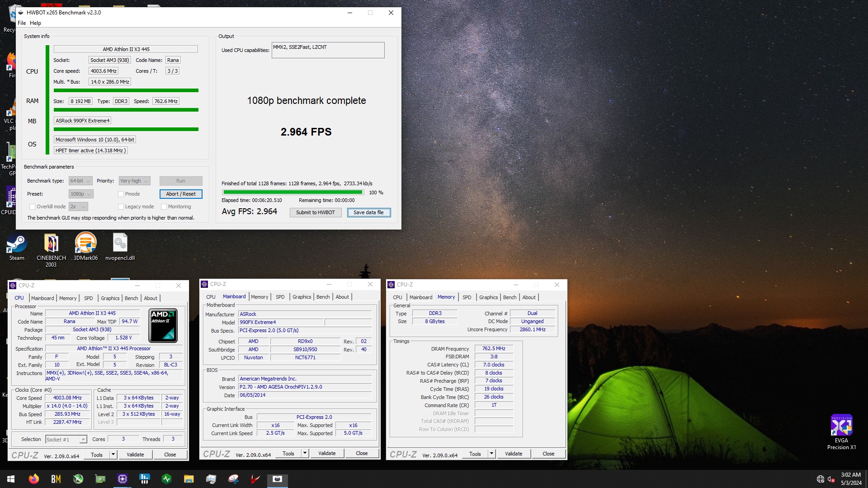Open the green hexagon pulse taskbar icon
Screen dimensions: 868x488
click(x=167, y=479)
